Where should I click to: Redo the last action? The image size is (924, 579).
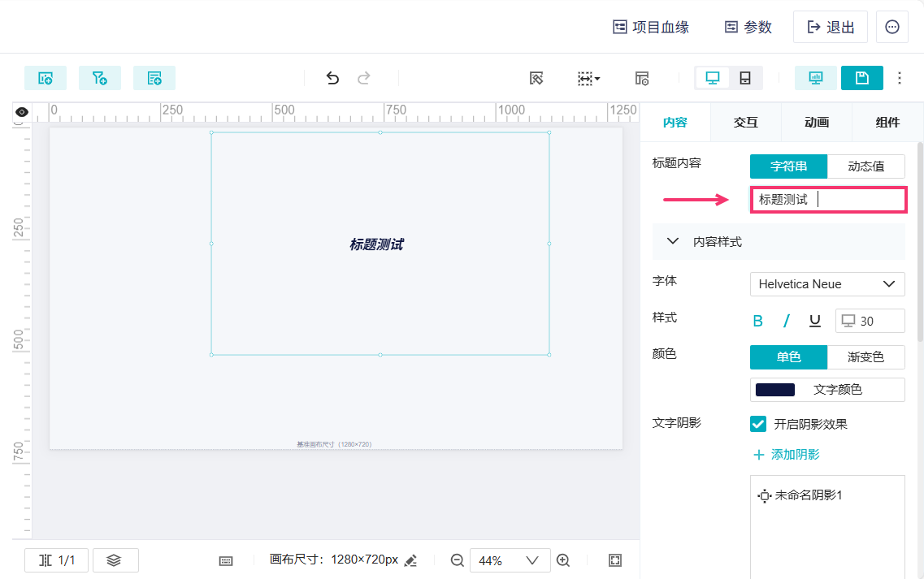364,78
